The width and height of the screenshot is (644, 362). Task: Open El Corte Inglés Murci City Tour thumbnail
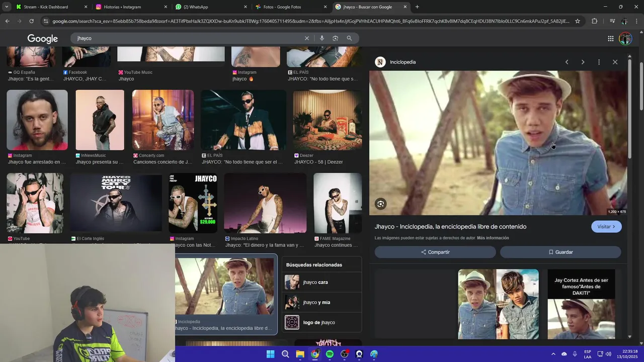coord(116,203)
